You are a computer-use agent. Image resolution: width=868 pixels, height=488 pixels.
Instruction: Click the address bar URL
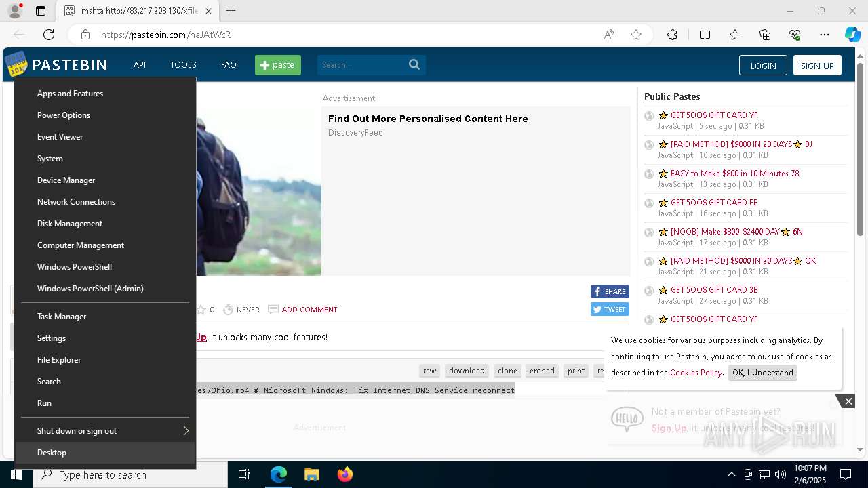[x=166, y=35]
